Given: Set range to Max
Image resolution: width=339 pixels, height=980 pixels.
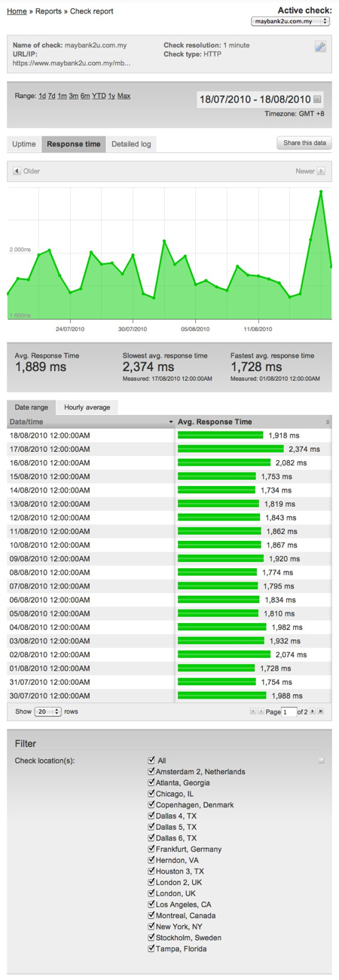Looking at the screenshot, I should coord(124,96).
